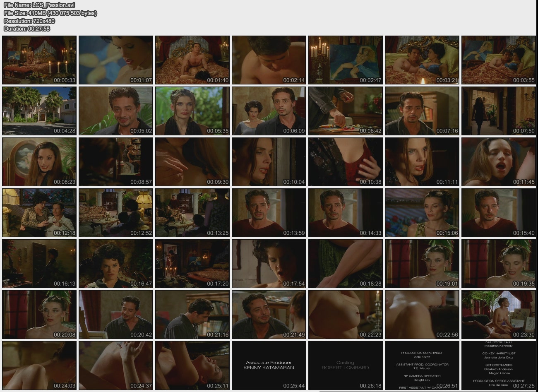Open the thumbnail timestamped 00:08:23
538x392 pixels.
point(39,161)
